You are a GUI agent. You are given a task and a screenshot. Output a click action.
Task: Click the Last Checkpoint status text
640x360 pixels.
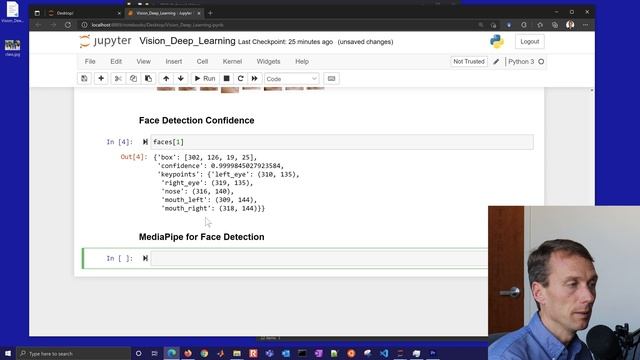pos(285,42)
